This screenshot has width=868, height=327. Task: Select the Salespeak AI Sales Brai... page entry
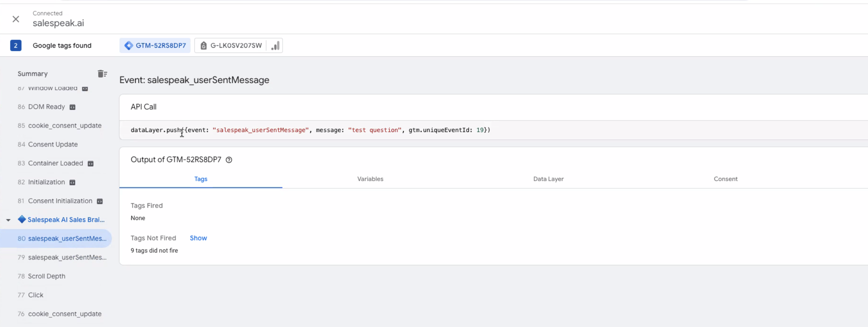66,220
